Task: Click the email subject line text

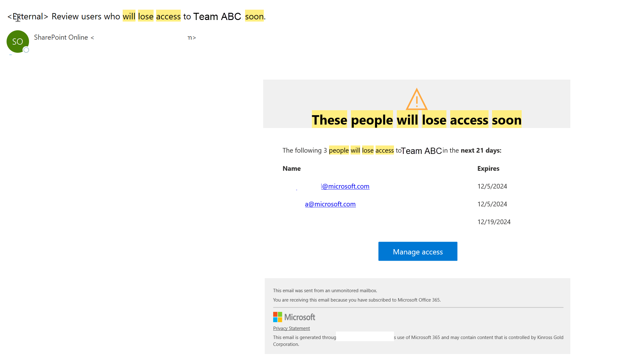Action: (x=86, y=17)
